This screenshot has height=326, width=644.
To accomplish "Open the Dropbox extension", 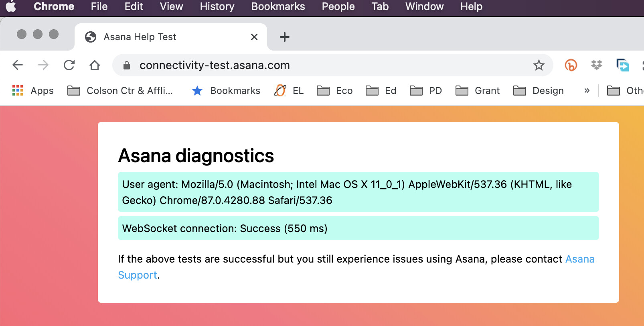I will click(x=596, y=65).
